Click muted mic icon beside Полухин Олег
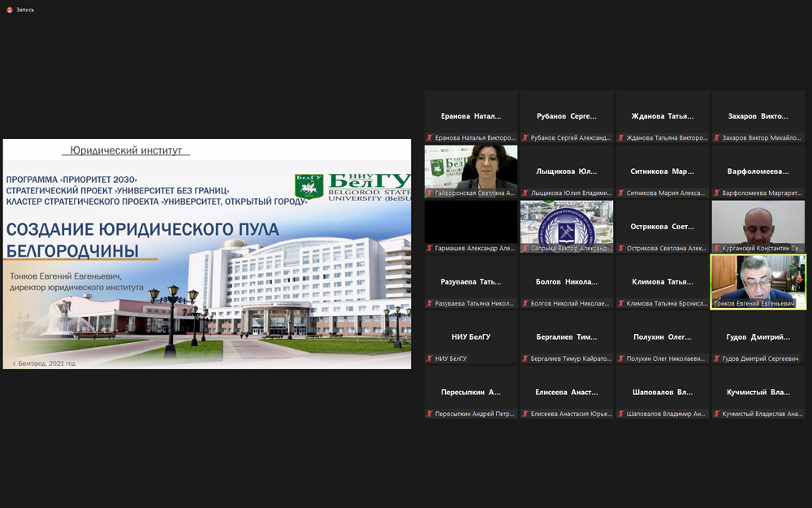 click(x=621, y=358)
